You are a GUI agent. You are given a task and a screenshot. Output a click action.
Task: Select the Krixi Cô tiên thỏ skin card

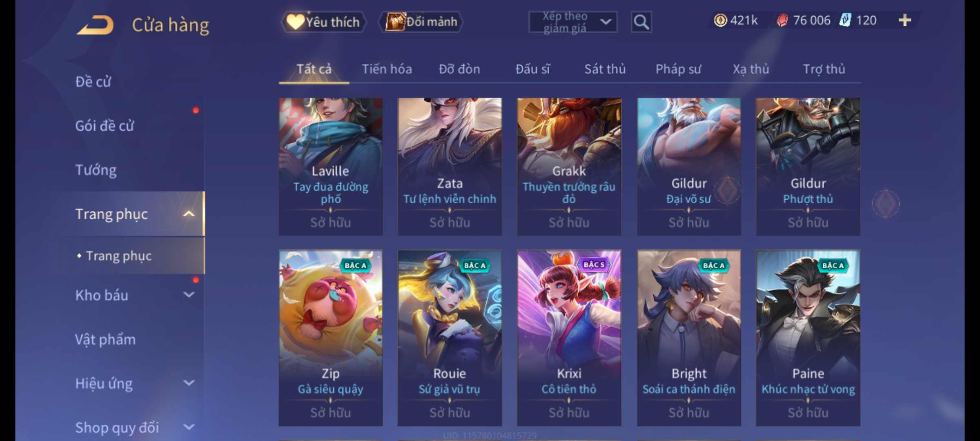click(x=569, y=338)
